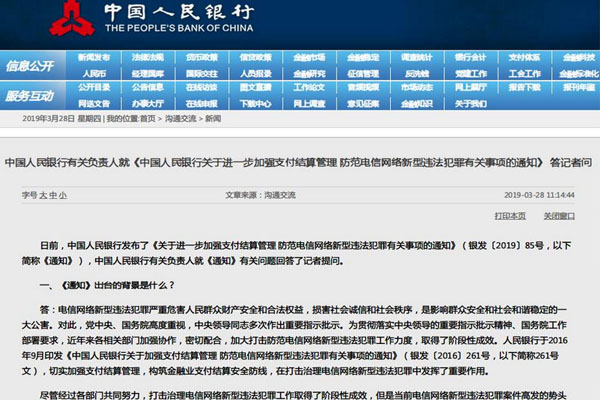Open 报刊年鉴 navigation item
600x400 pixels.
[579, 87]
